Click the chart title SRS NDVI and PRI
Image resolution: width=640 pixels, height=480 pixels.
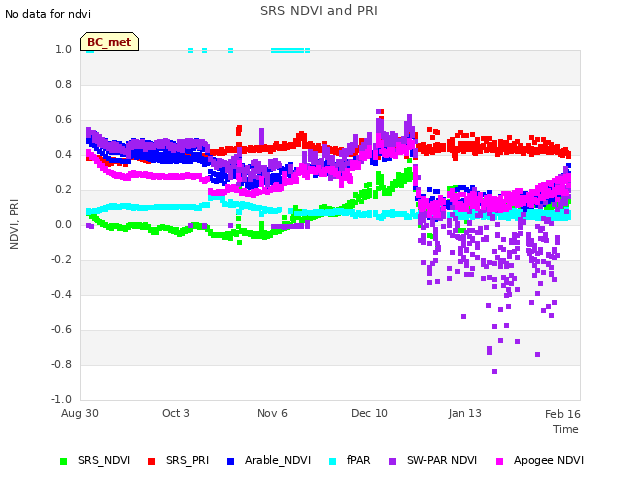click(319, 11)
